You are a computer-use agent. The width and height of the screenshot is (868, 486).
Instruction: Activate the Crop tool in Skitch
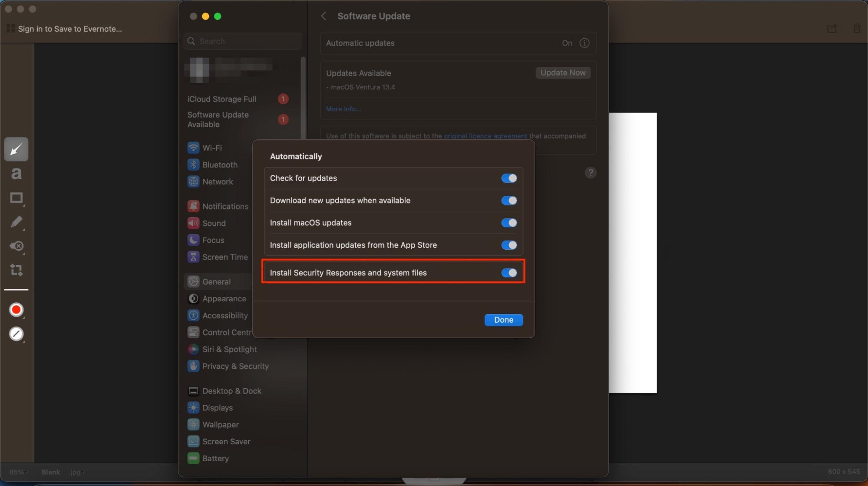pyautogui.click(x=17, y=270)
